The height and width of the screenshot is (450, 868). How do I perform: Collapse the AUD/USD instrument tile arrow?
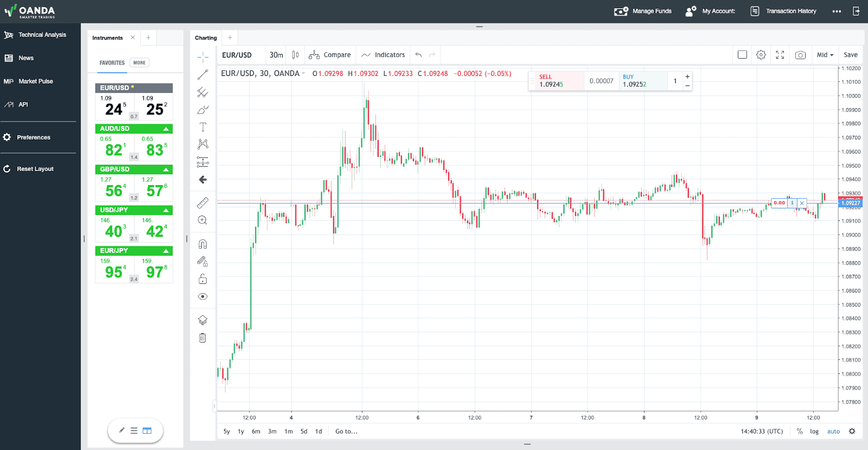[x=166, y=129]
